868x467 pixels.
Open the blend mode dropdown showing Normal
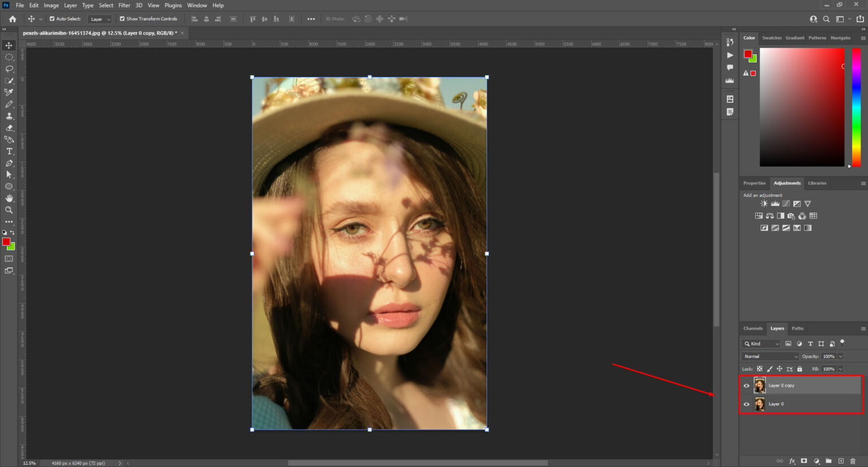coord(770,356)
